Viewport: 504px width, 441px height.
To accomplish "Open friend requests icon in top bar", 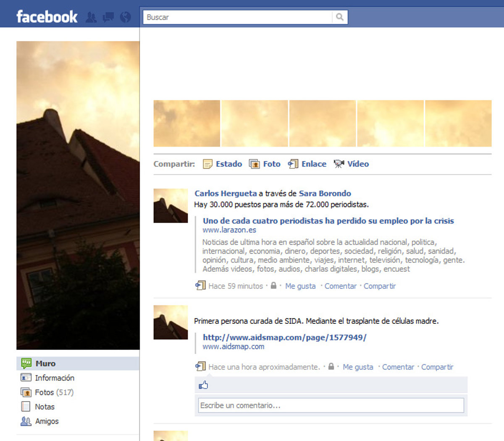I will (x=91, y=17).
